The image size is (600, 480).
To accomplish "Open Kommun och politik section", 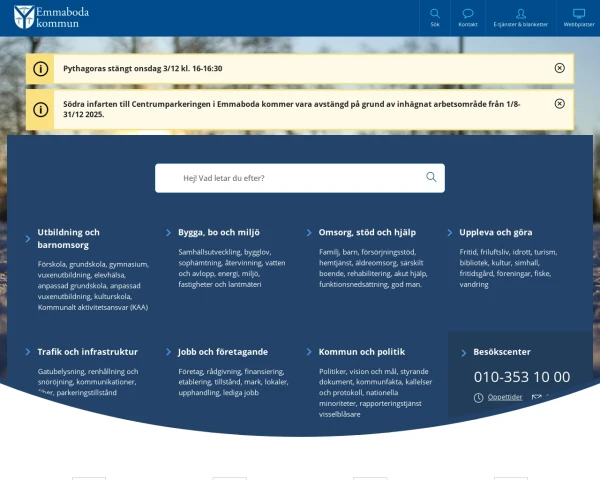I will (x=362, y=352).
